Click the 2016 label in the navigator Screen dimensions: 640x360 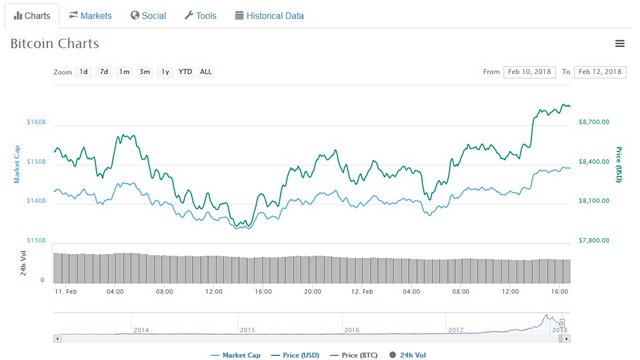click(351, 330)
